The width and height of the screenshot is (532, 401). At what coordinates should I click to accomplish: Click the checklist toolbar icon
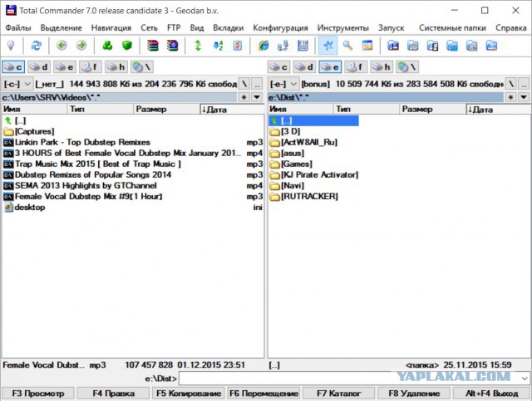(238, 46)
